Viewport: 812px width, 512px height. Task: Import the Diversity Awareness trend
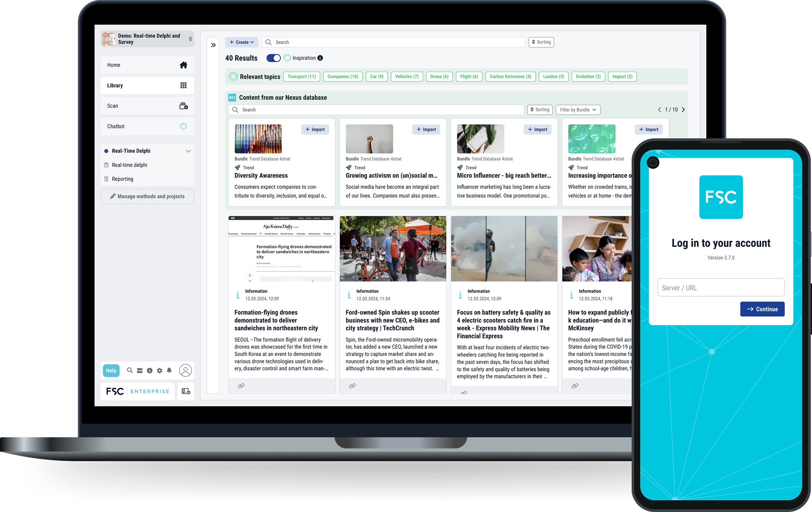click(315, 130)
